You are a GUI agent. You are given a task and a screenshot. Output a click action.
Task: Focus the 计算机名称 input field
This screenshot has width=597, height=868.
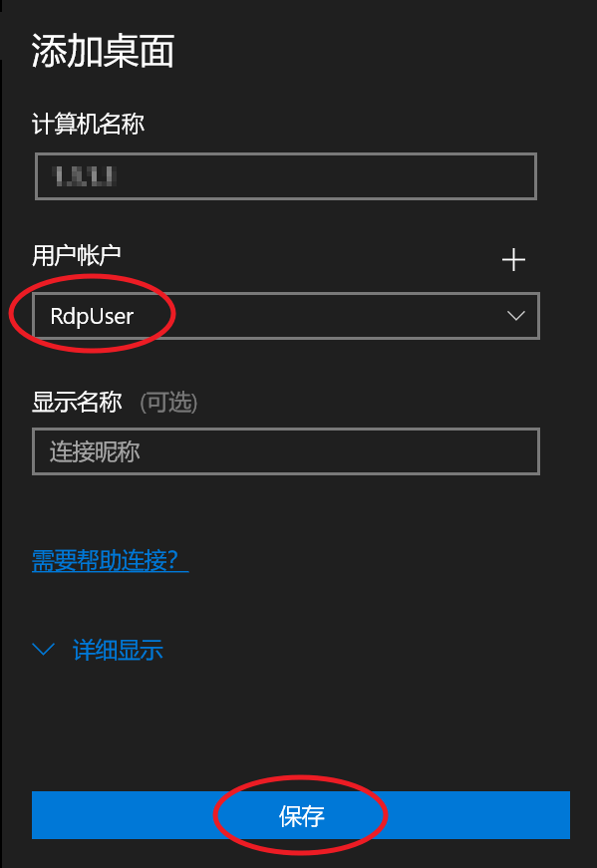pyautogui.click(x=286, y=176)
